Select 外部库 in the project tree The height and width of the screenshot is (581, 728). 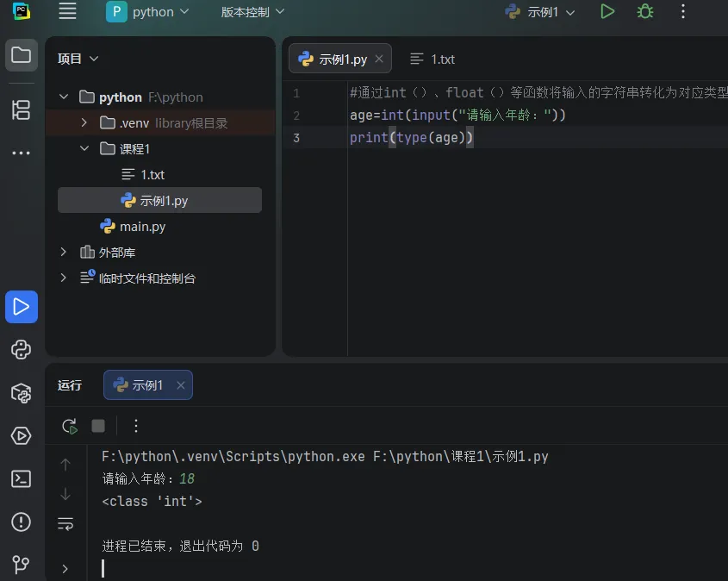pyautogui.click(x=160, y=253)
